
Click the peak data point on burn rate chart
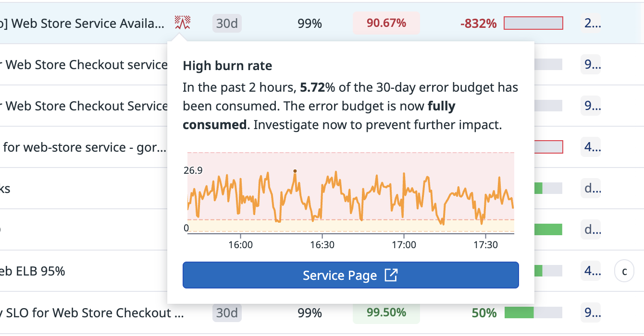[x=295, y=171]
